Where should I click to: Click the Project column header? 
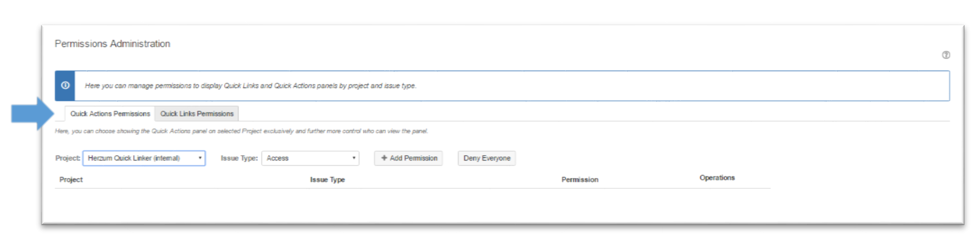click(71, 180)
